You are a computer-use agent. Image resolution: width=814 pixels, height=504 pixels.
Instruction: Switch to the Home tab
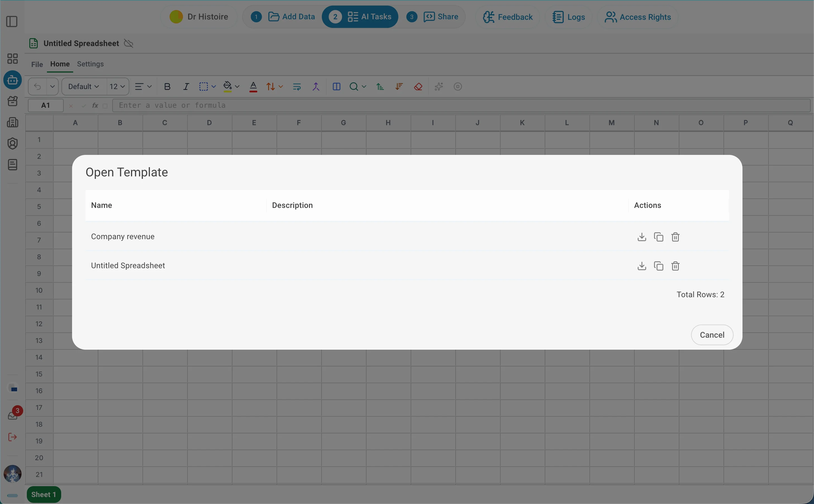[x=60, y=64]
